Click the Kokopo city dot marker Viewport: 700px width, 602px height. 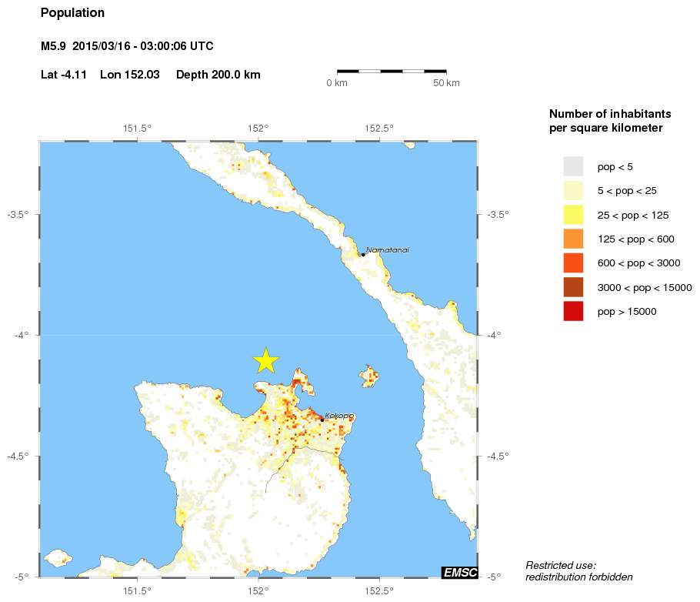coord(322,420)
